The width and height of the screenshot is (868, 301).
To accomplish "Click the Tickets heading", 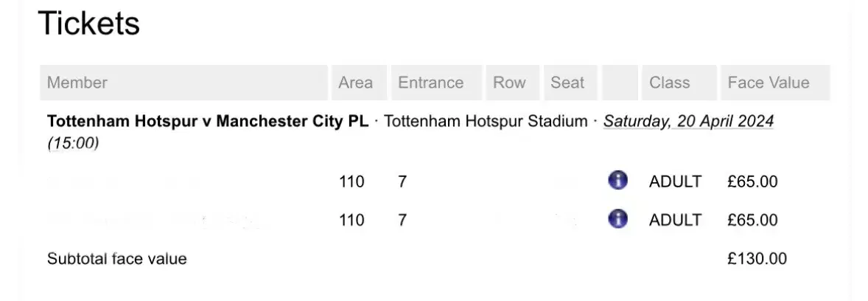I will tap(88, 24).
